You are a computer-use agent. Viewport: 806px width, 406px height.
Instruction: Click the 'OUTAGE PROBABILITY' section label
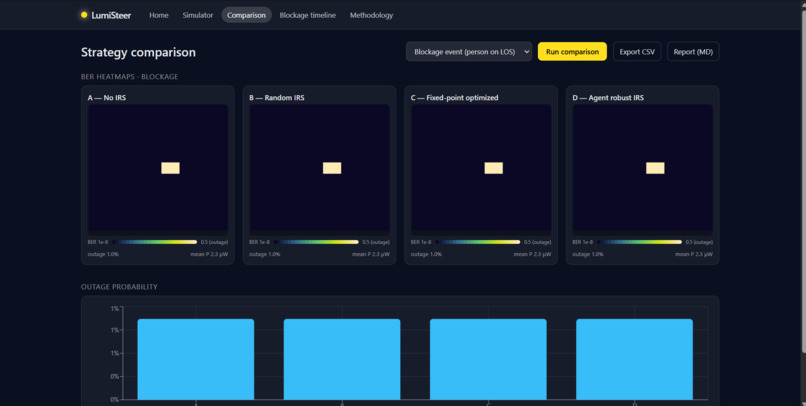[x=119, y=287]
